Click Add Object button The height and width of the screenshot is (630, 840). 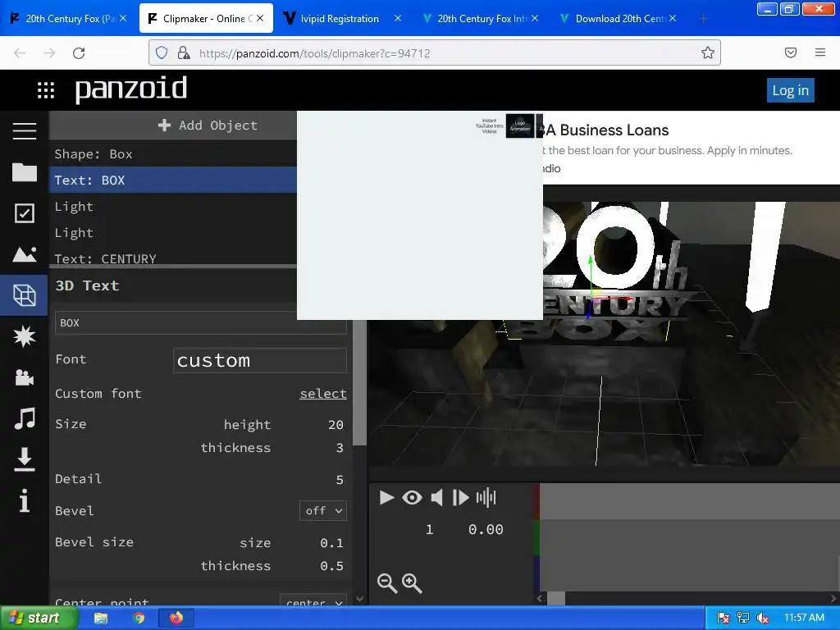coord(208,126)
